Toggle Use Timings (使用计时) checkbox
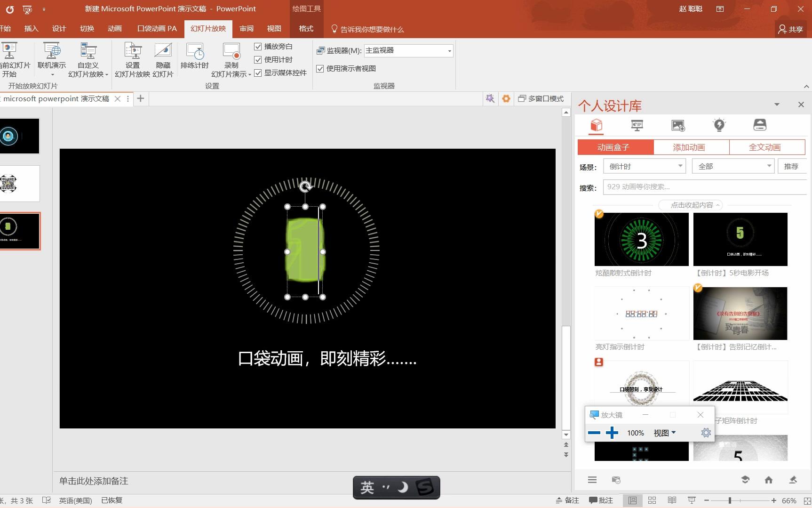 (x=258, y=60)
